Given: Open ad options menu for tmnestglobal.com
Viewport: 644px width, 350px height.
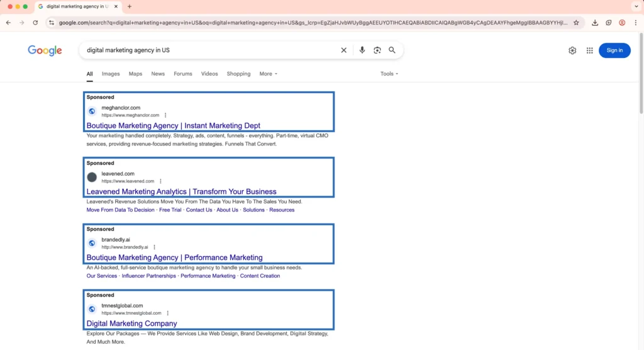Looking at the screenshot, I should click(x=167, y=313).
